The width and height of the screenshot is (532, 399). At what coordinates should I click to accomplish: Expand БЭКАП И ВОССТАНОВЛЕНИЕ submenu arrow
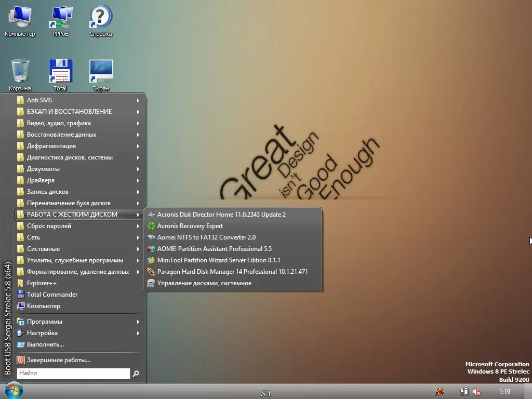point(138,112)
